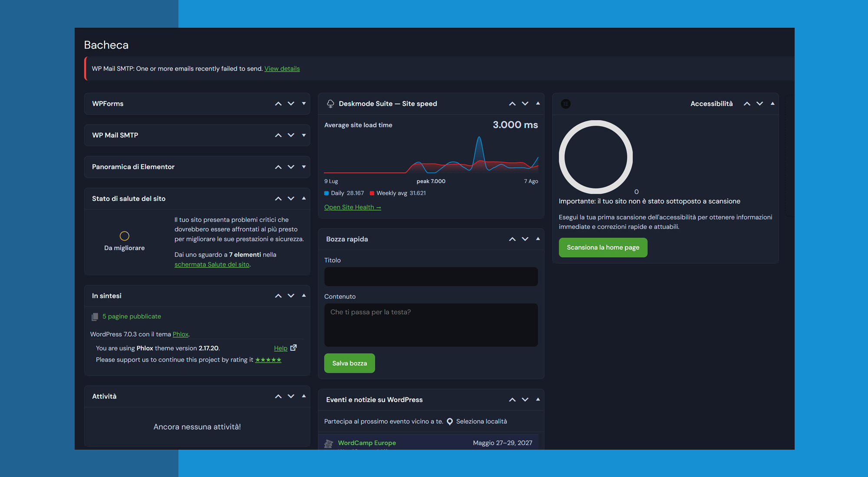The width and height of the screenshot is (868, 477).
Task: Move the Accessibilità widget down
Action: [x=760, y=104]
